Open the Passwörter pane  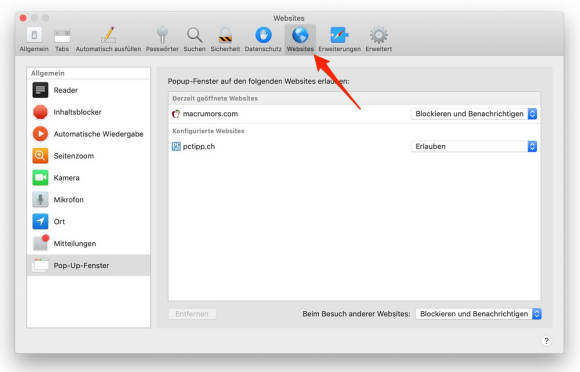pos(162,39)
